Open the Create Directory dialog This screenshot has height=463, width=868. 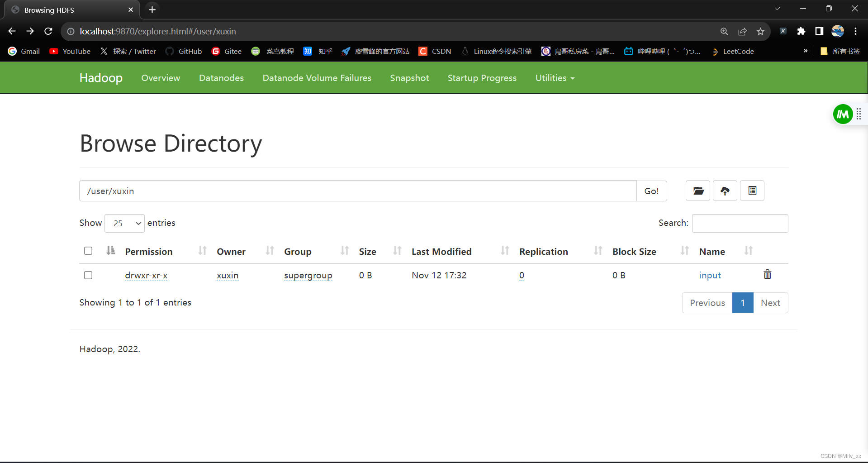697,191
